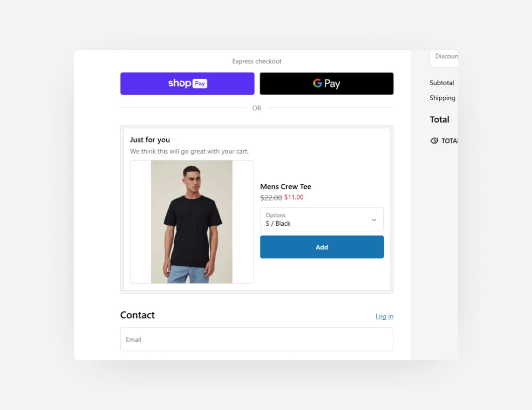Click the discount tag icon beside TOTAL
The image size is (532, 410).
point(434,141)
